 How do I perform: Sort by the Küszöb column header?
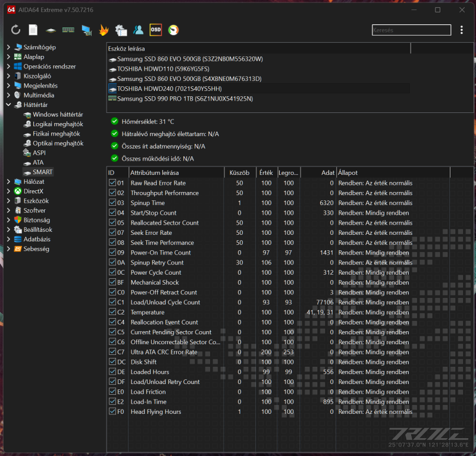coord(240,172)
